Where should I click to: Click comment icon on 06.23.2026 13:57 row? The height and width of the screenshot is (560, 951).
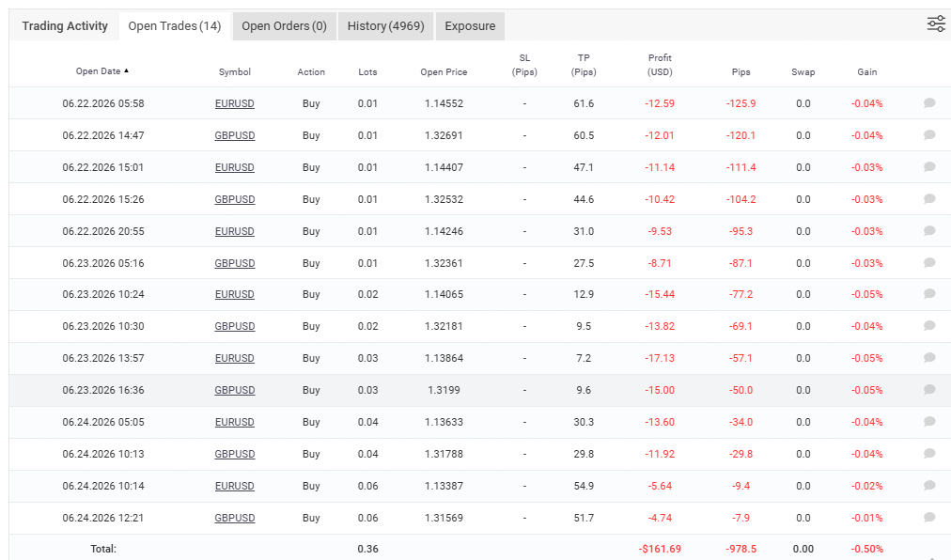tap(929, 358)
